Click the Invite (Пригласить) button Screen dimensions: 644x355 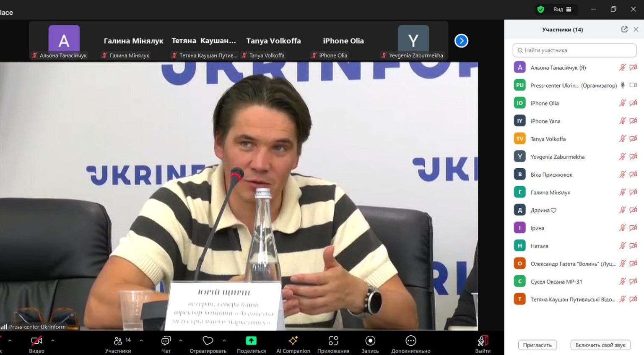(x=537, y=345)
